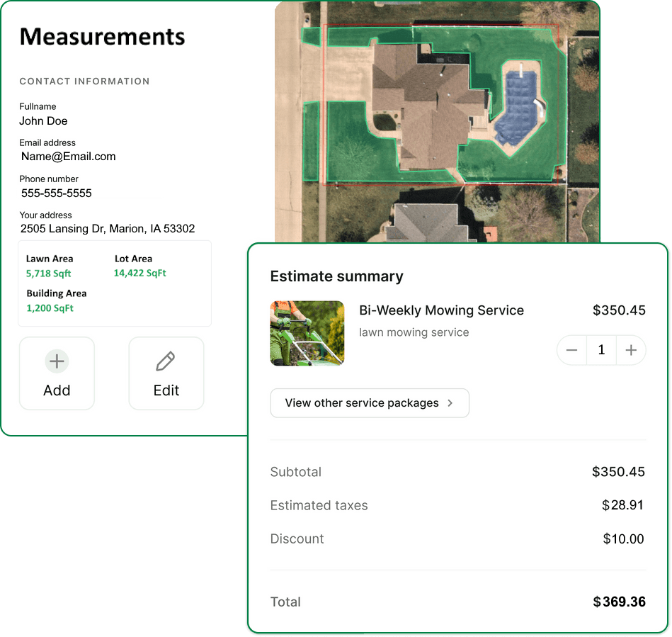The height and width of the screenshot is (637, 672).
Task: Select the Lot Area 14,422 SqFt value
Action: 140,273
